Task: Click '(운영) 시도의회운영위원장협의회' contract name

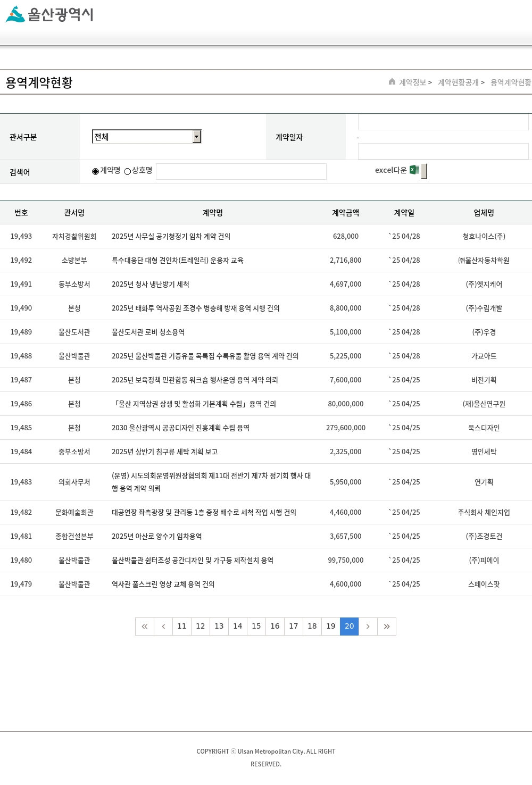Action: [211, 482]
